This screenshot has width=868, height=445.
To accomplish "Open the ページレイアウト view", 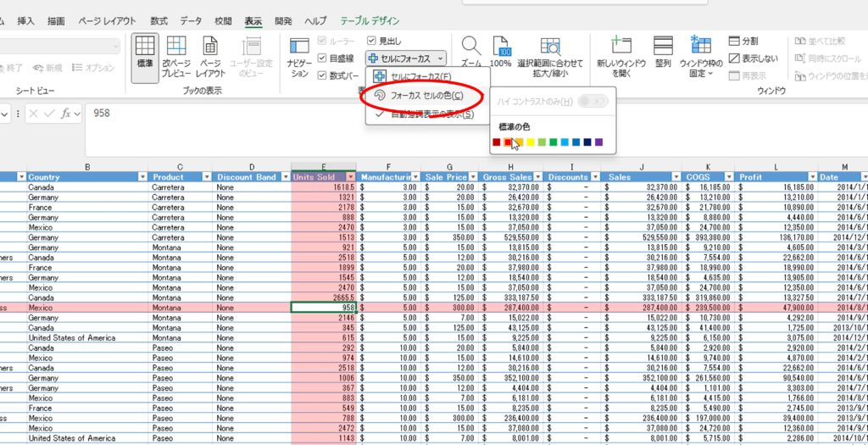I will point(210,55).
